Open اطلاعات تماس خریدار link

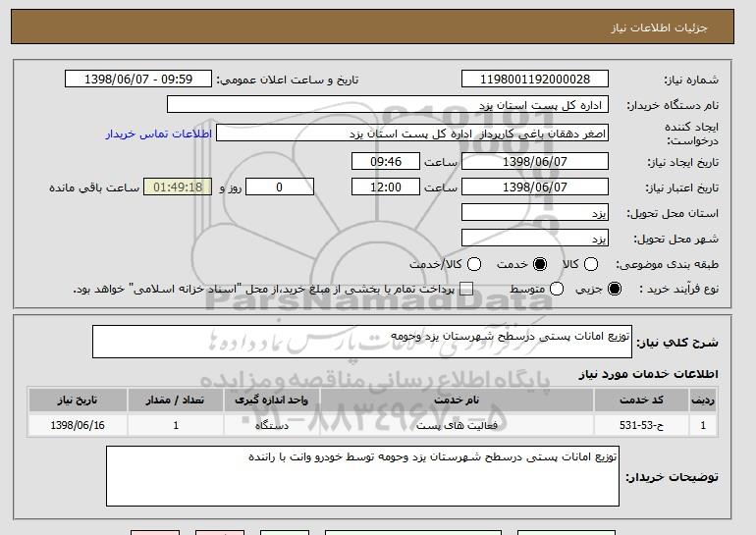coord(159,134)
